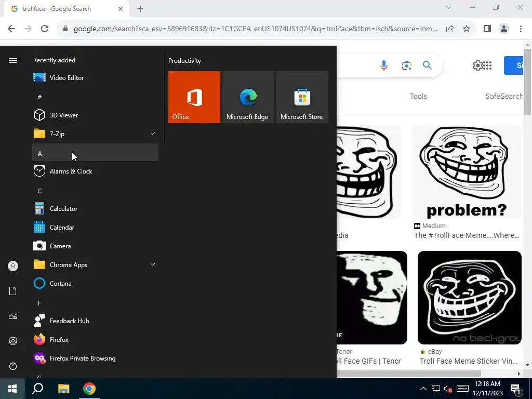Open SafeSearch option
This screenshot has height=399, width=532.
(x=504, y=96)
